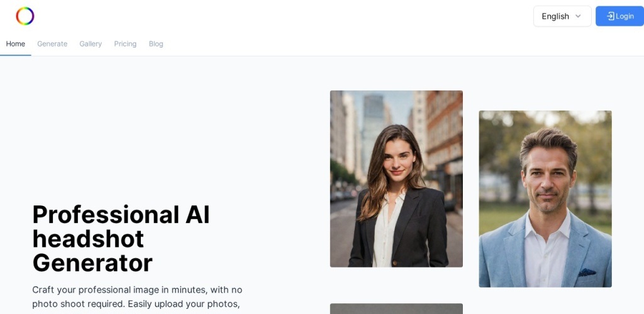The width and height of the screenshot is (644, 314).
Task: Click the man in blue blazer headshot
Action: (545, 199)
